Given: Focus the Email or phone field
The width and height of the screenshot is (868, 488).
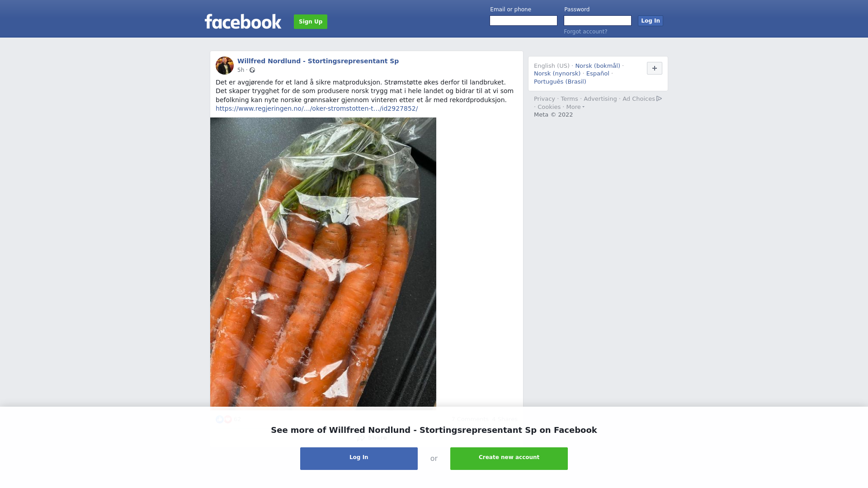Looking at the screenshot, I should (524, 21).
